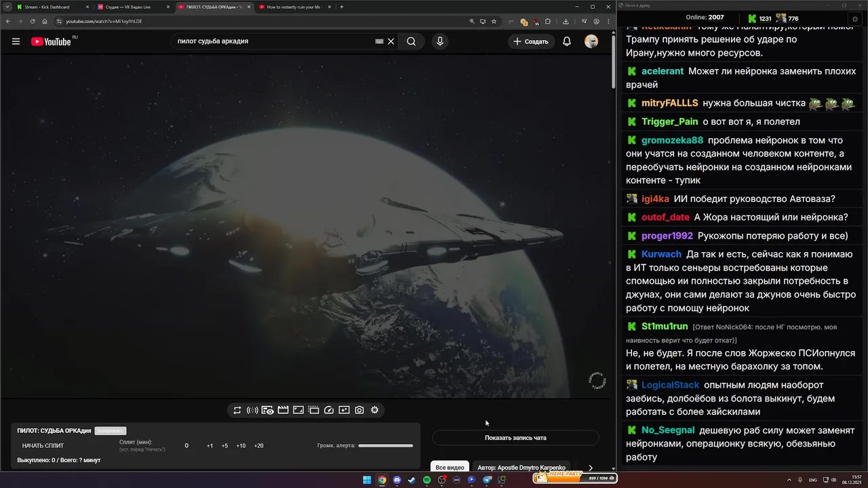Screen dimensions: 868x488
Task: Clear the YouTube search query with X
Action: pyautogui.click(x=391, y=41)
